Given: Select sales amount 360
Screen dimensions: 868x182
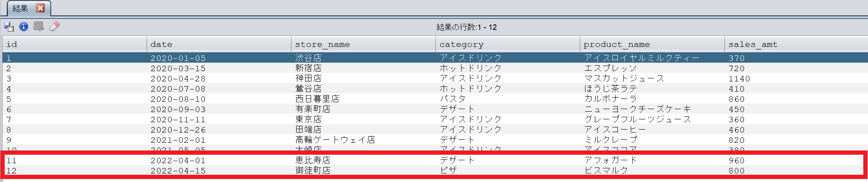Looking at the screenshot, I should [737, 119].
